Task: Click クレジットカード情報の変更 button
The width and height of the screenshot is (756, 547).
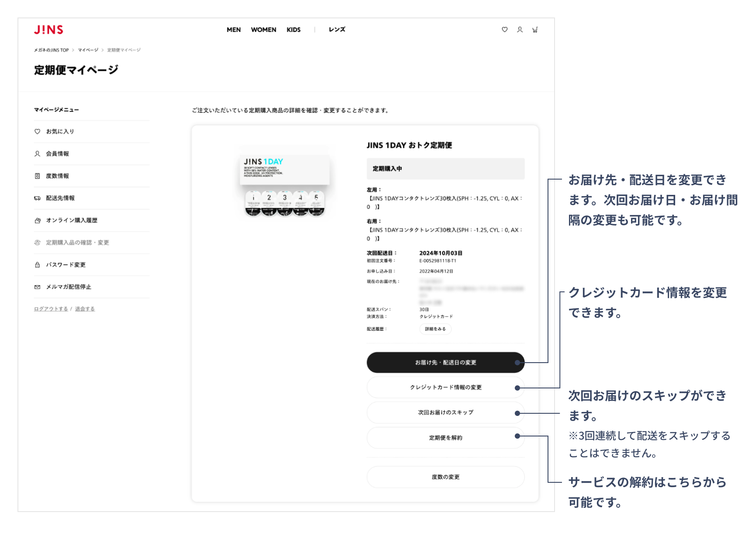Action: tap(445, 388)
